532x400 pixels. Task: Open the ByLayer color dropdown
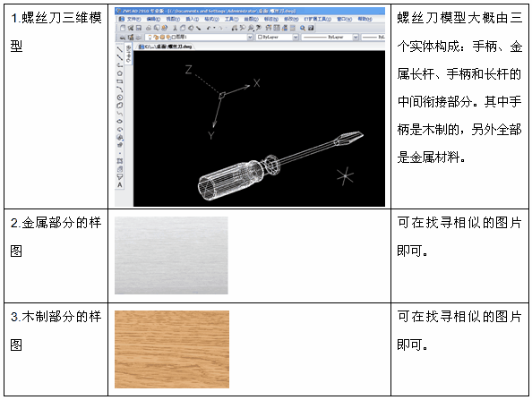(x=296, y=38)
